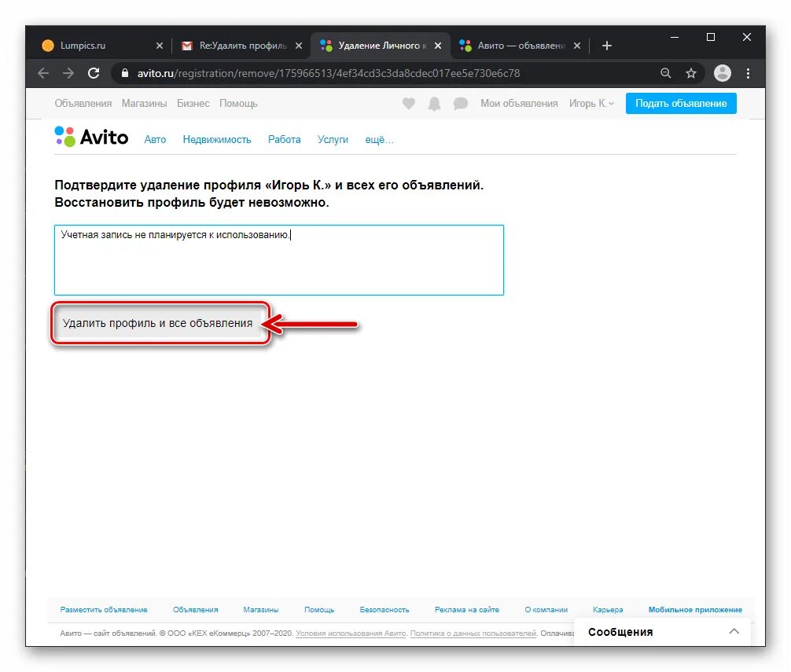Viewport: 791px width, 672px height.
Task: Go forward with the browser arrow
Action: [68, 73]
